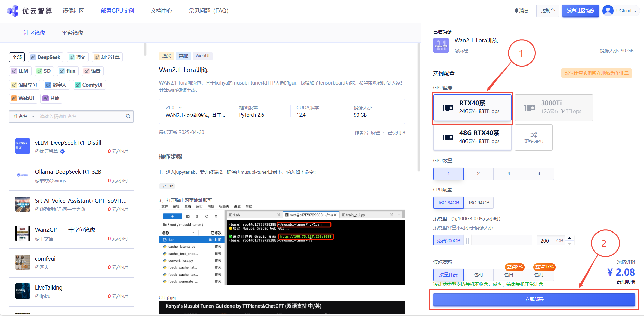Open 文档中心 in top navigation

click(x=162, y=11)
